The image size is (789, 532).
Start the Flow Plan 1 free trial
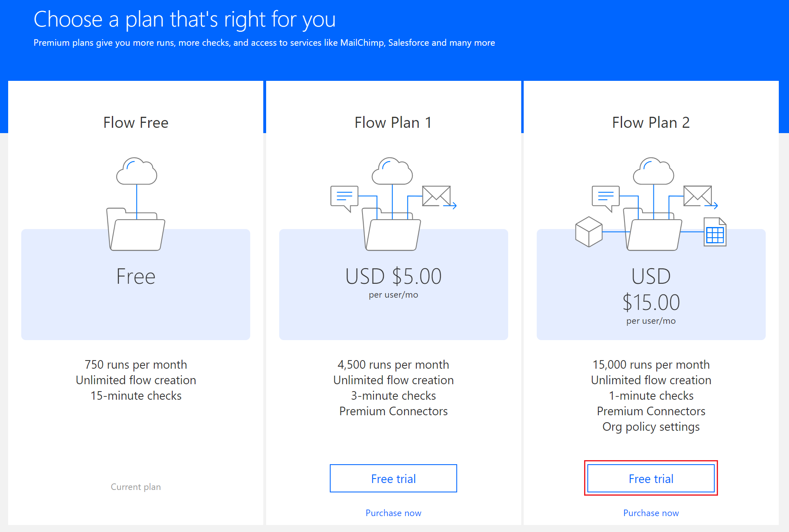[393, 479]
